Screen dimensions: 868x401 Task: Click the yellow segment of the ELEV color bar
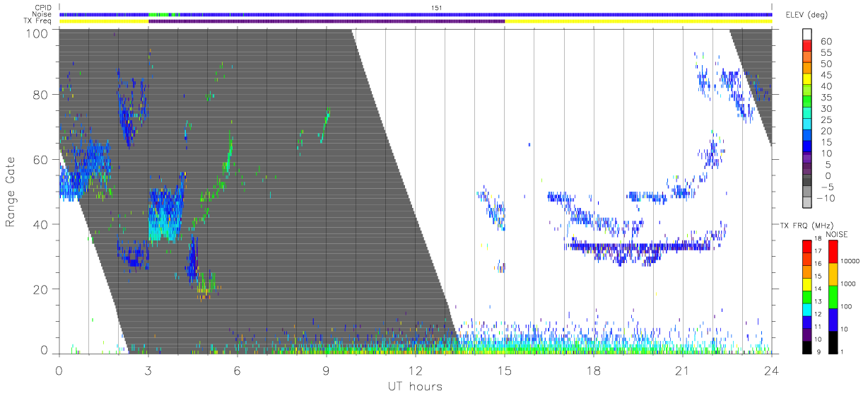(x=807, y=81)
